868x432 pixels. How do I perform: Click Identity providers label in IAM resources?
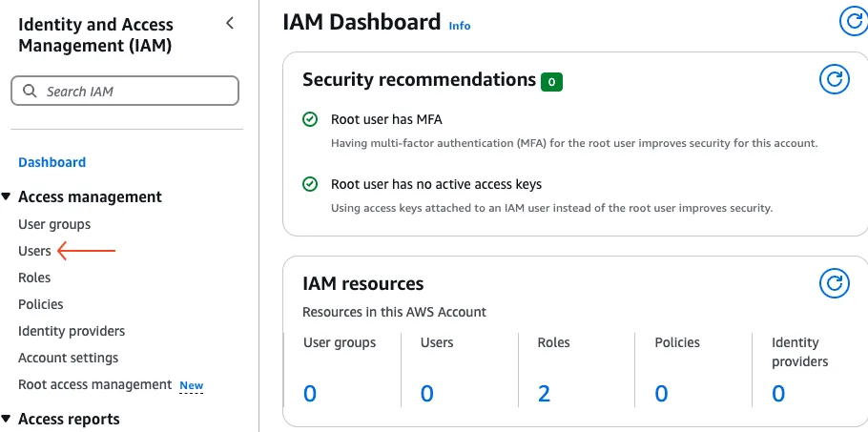pyautogui.click(x=800, y=352)
